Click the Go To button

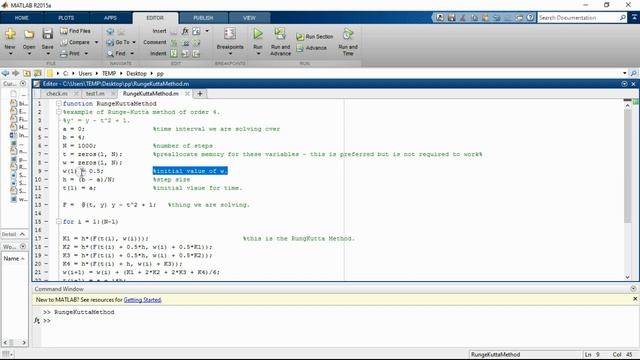[118, 42]
